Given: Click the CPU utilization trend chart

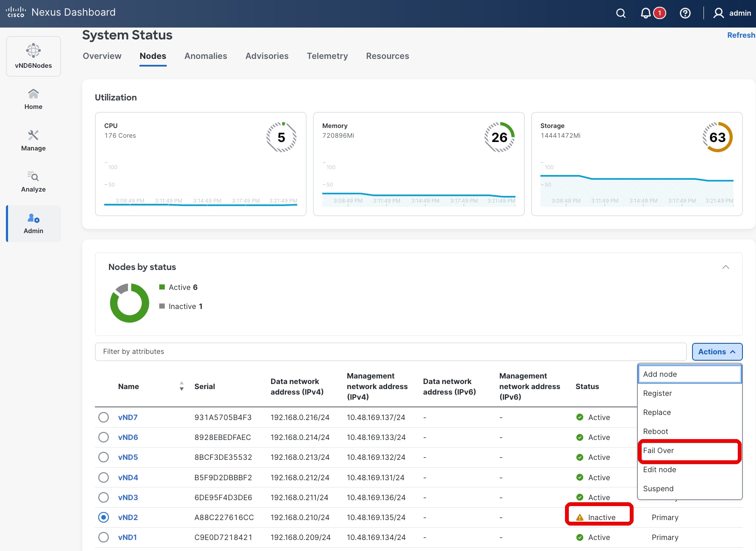Looking at the screenshot, I should pos(201,184).
